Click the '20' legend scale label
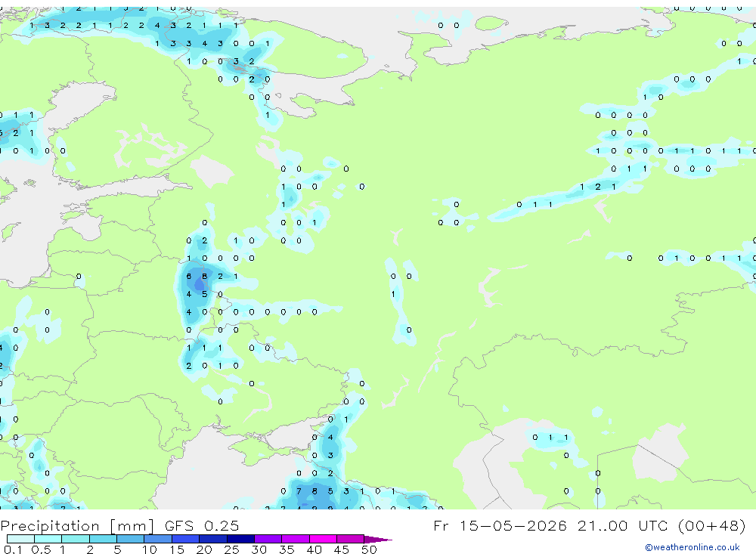 pyautogui.click(x=204, y=549)
